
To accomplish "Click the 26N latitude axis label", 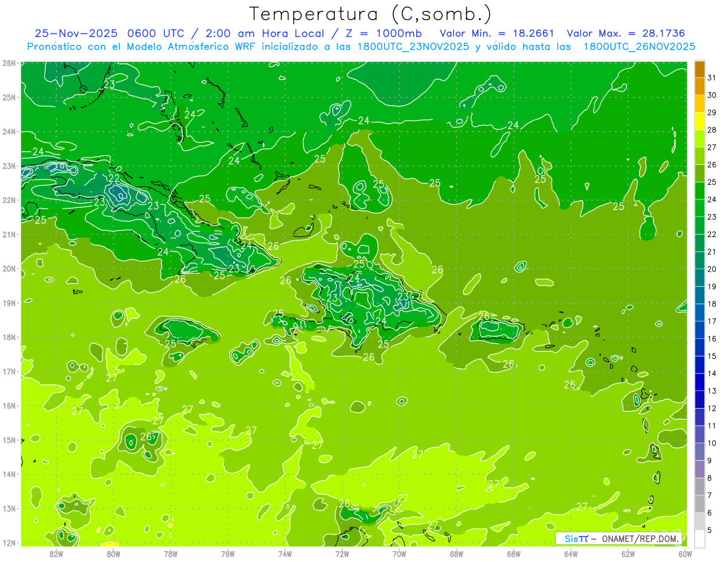I will [x=8, y=63].
